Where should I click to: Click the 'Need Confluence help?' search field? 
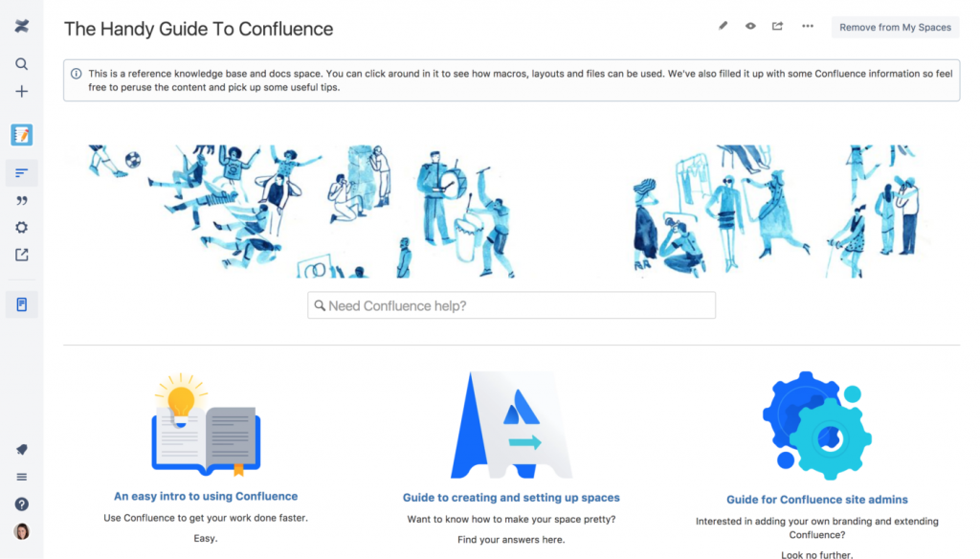click(511, 306)
